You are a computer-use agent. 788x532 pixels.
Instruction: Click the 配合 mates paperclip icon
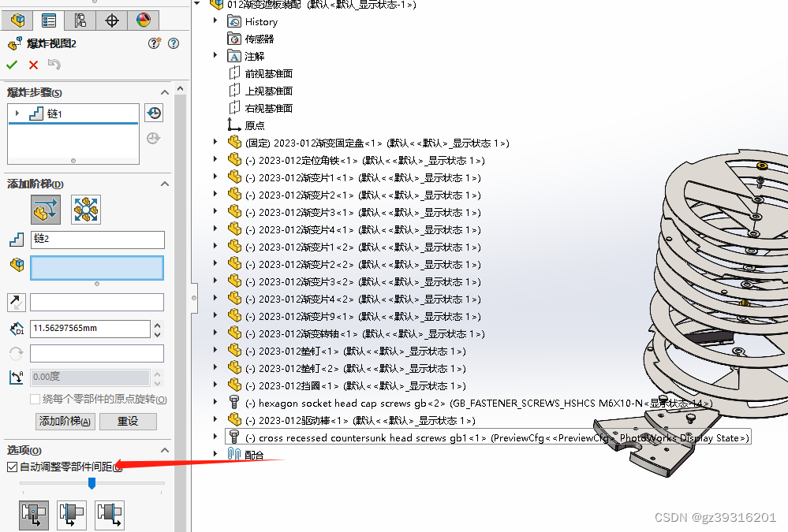point(234,454)
